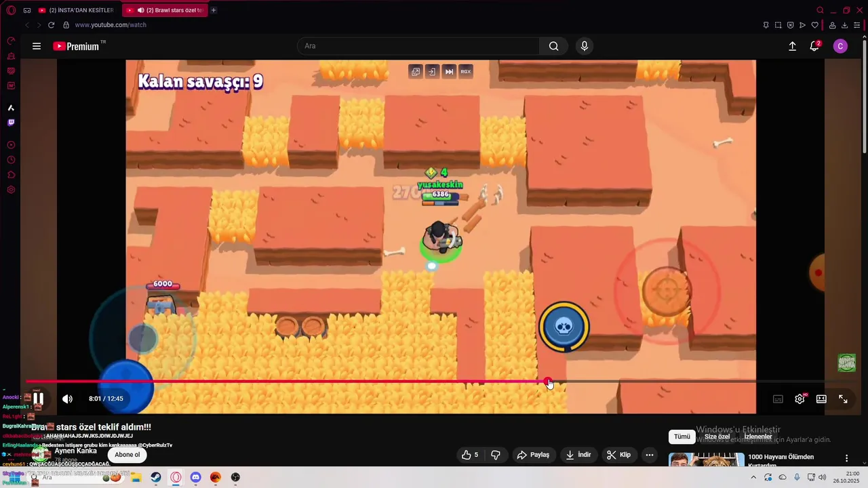Open the purple account avatar menu
The width and height of the screenshot is (868, 488).
coord(840,46)
